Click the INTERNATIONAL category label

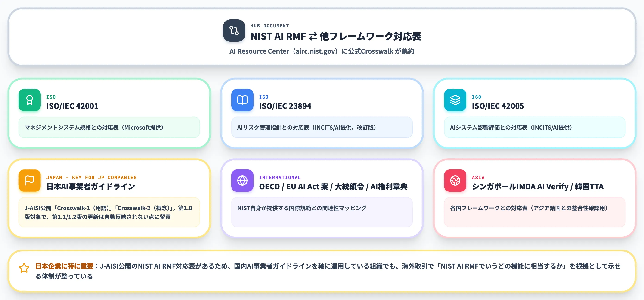pyautogui.click(x=280, y=177)
